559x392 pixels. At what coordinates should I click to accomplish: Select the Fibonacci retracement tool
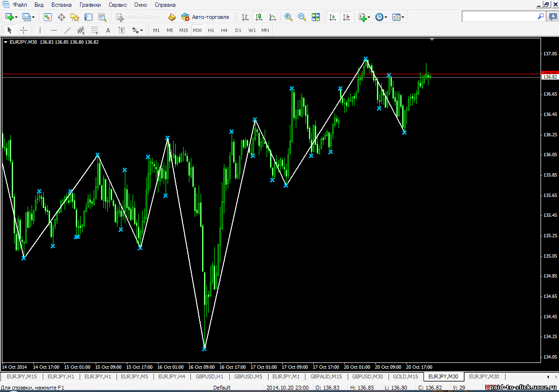[x=95, y=30]
